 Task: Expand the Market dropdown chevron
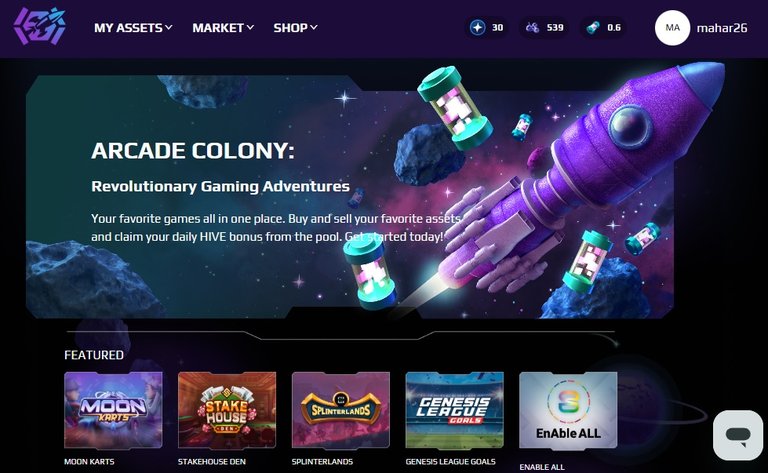(x=250, y=27)
